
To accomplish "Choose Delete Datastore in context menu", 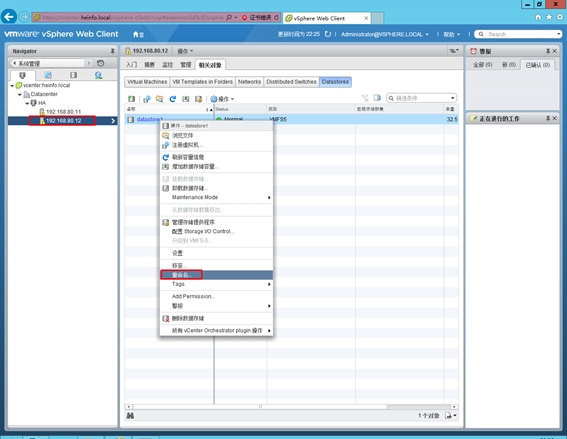I will click(x=216, y=318).
